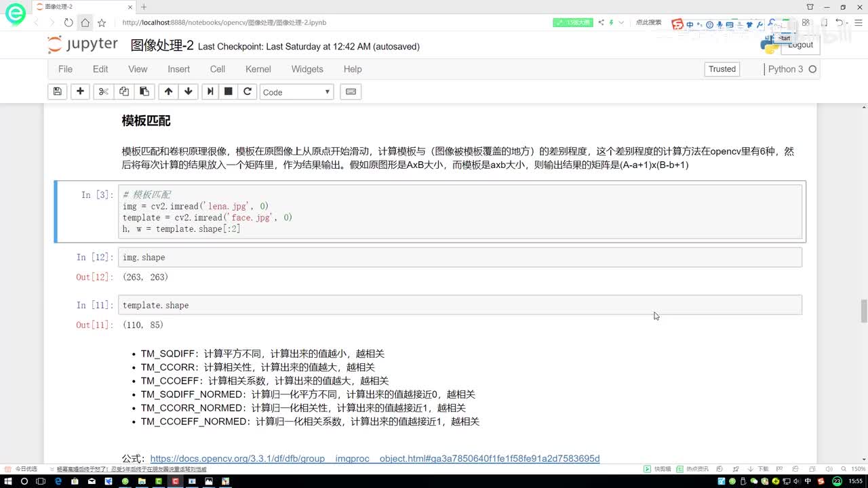Screen dimensions: 868x488
Task: Open Windows search circle on the taskbar
Action: pos(24,481)
